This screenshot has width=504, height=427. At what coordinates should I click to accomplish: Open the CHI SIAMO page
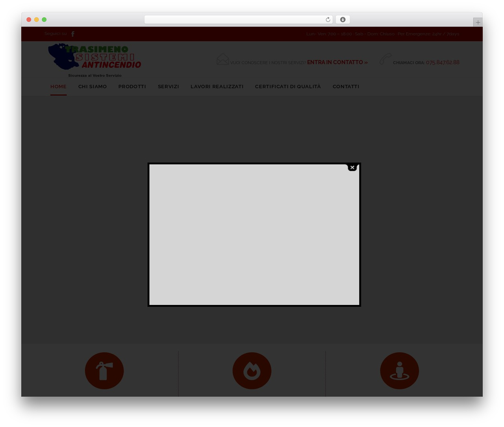pos(93,87)
